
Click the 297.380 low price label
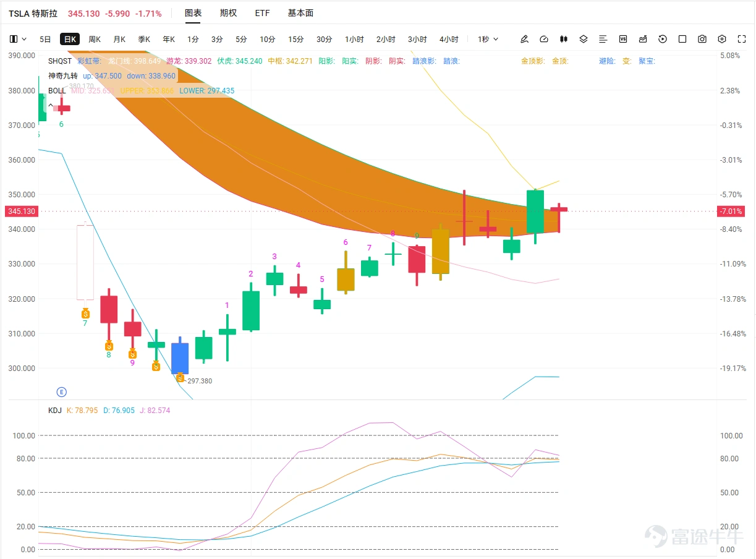[200, 381]
